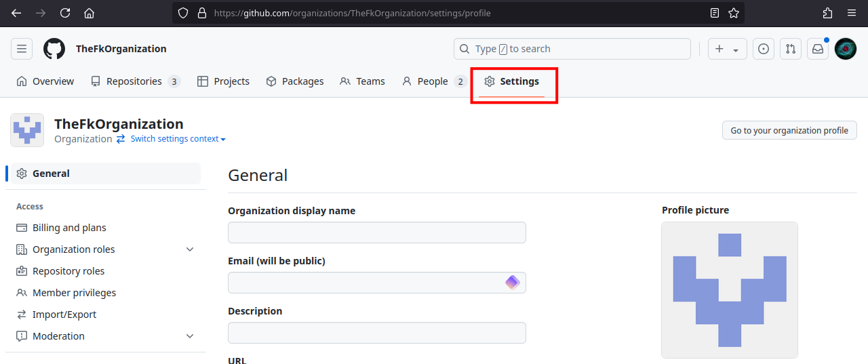
Task: Open pull requests icon in header
Action: (x=791, y=49)
